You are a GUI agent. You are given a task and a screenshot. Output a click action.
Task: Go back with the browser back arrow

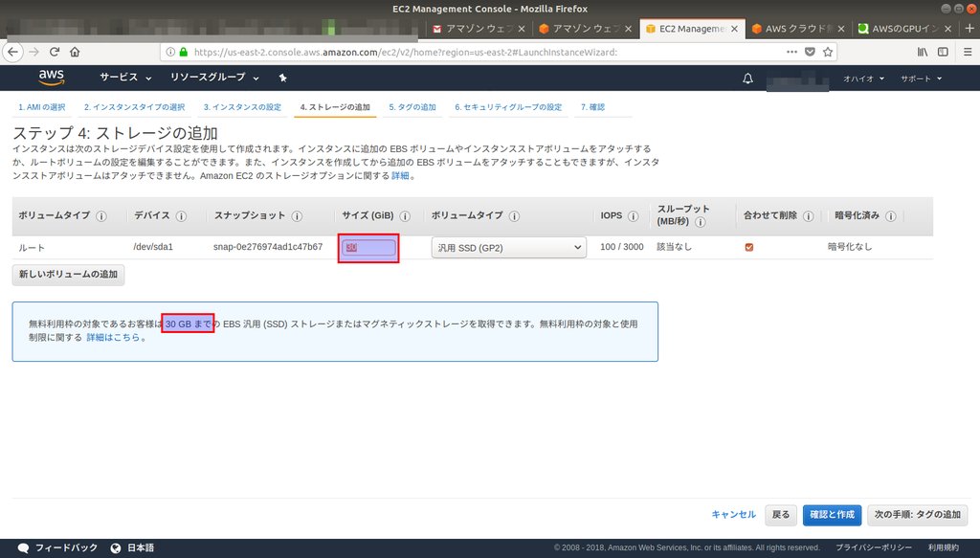[12, 52]
